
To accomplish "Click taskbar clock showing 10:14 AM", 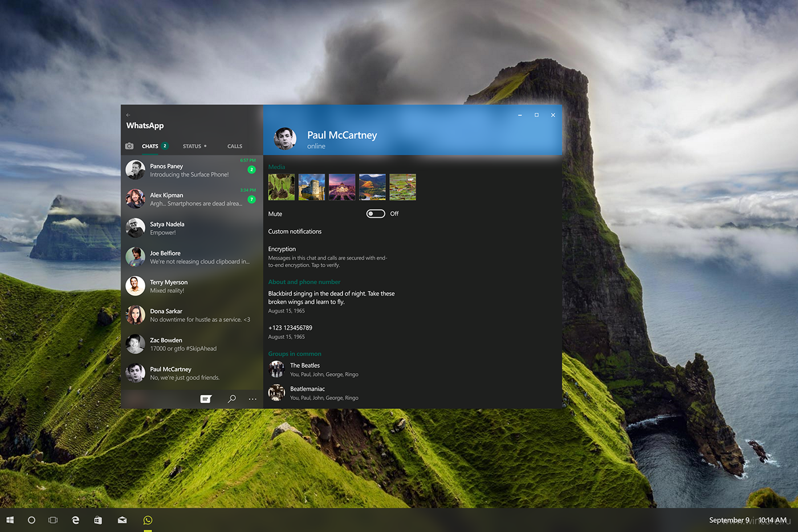I will [x=772, y=520].
